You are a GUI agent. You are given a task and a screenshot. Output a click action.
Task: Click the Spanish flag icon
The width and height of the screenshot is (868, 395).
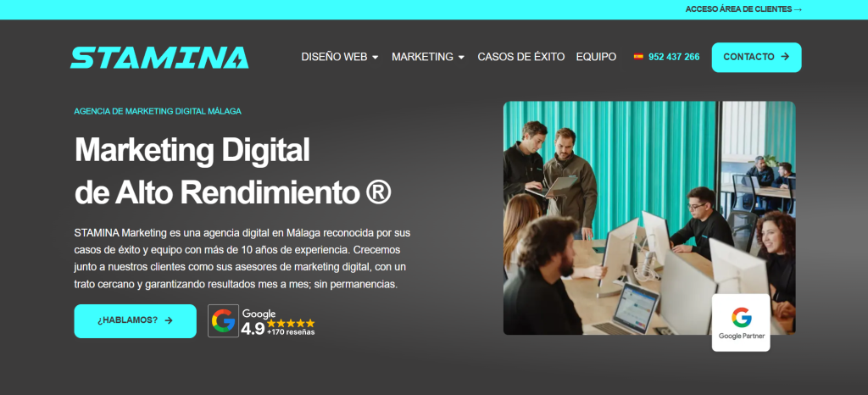click(638, 57)
